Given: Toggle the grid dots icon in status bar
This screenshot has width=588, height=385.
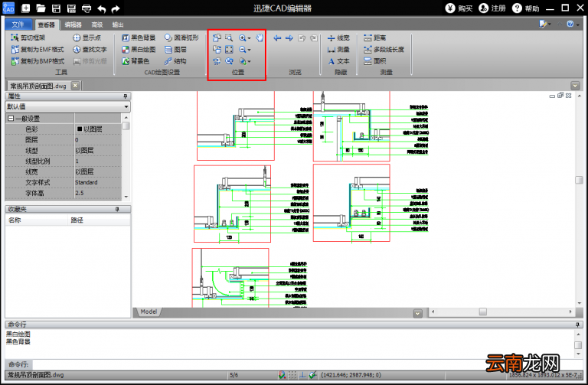Looking at the screenshot, I should click(292, 374).
